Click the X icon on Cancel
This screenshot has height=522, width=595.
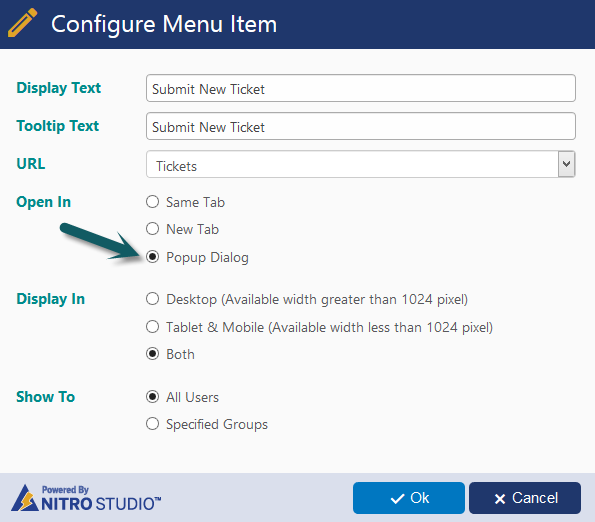click(500, 499)
